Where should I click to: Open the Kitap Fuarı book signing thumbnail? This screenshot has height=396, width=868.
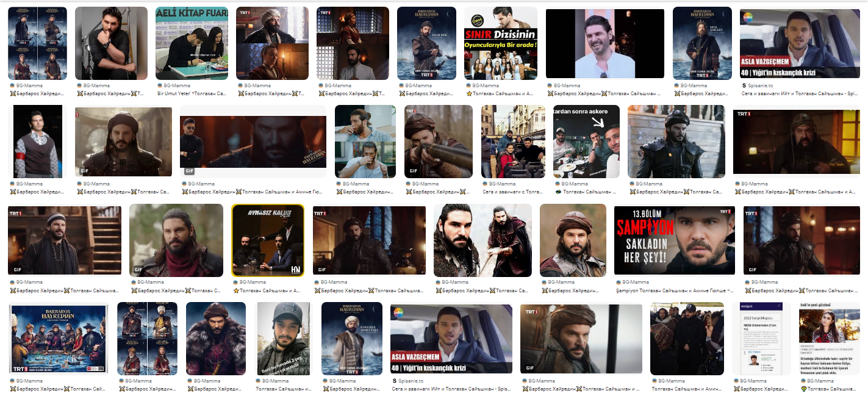click(192, 43)
